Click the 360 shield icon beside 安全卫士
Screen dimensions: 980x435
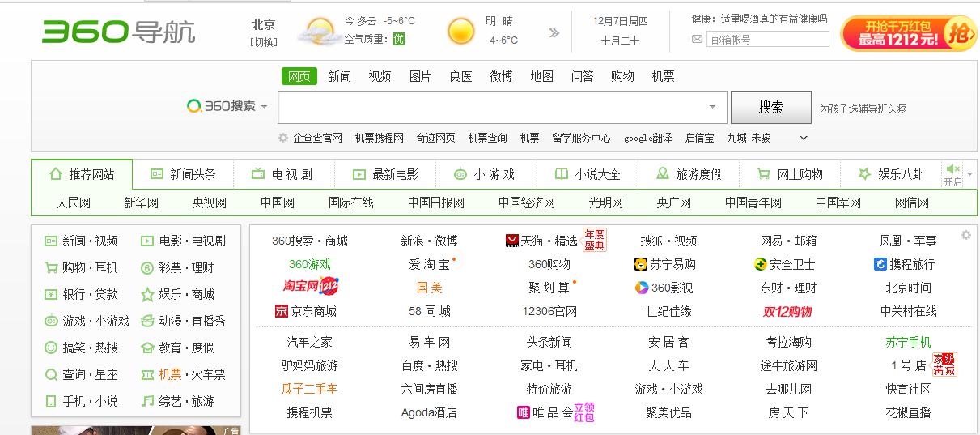(760, 264)
